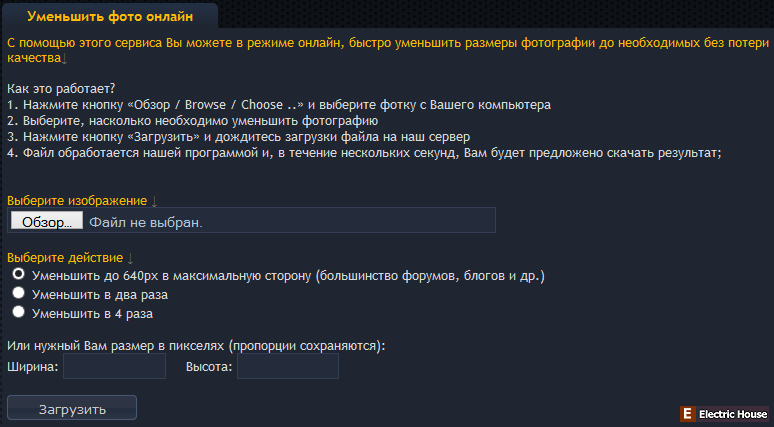Click the down arrow after Выберите действие
Screen dimensions: 774x427
pos(130,258)
